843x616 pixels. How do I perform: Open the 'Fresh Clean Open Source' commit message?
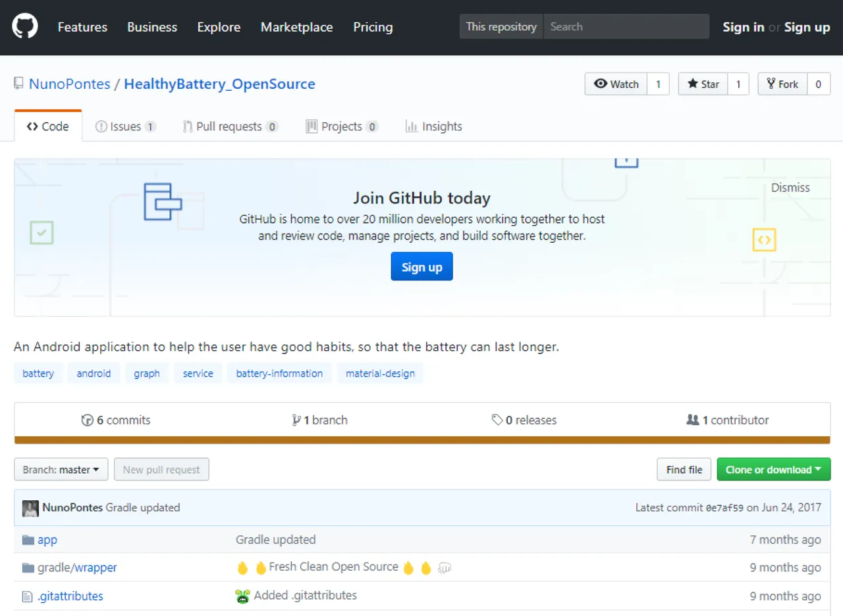pyautogui.click(x=334, y=567)
